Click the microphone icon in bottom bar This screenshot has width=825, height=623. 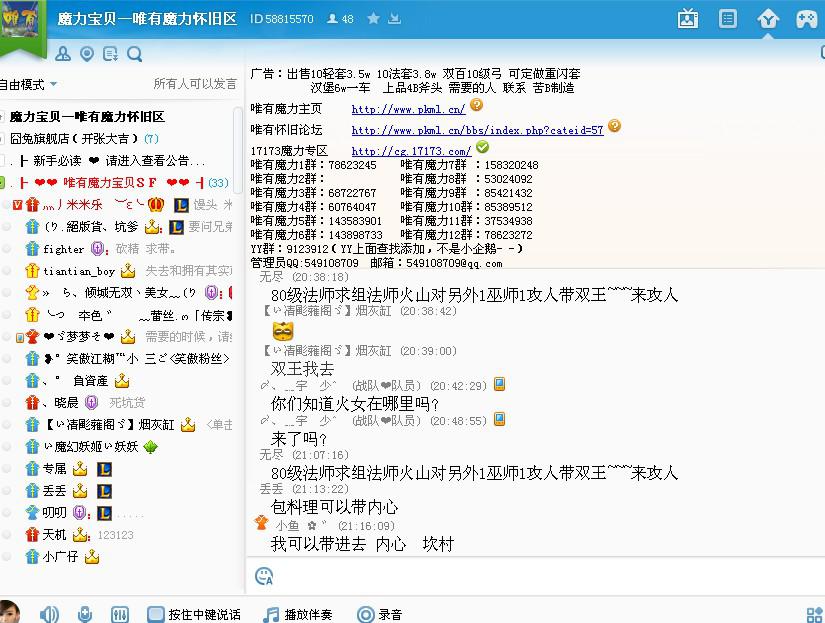(85, 614)
